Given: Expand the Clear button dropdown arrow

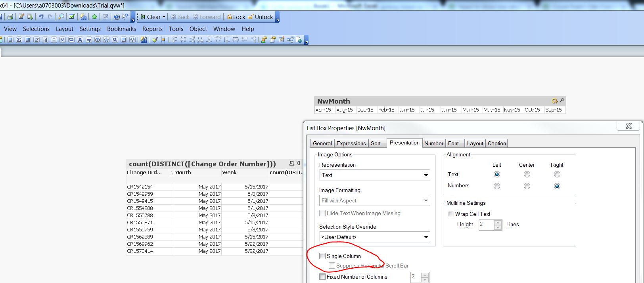Looking at the screenshot, I should (x=164, y=17).
